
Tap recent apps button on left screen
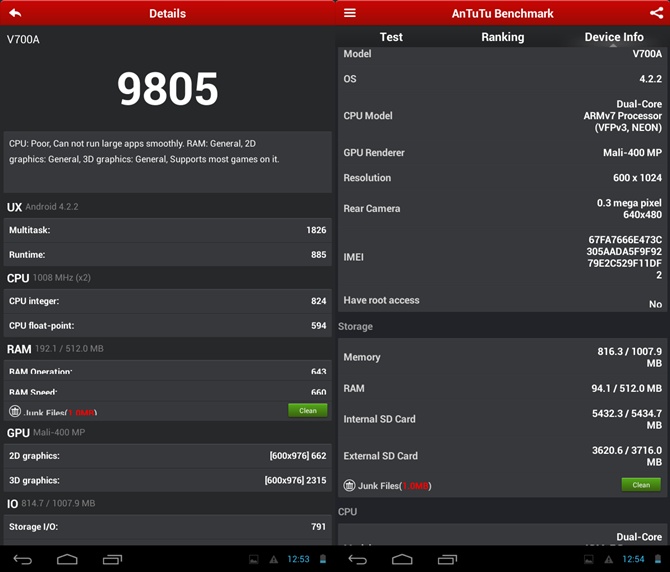[112, 559]
